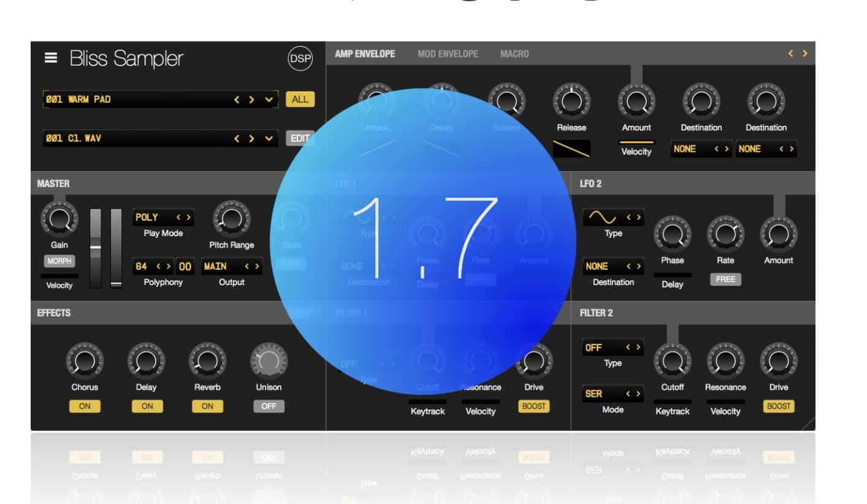Click the effects Delay knob
Viewport: 867px width, 504px height.
coord(146,361)
